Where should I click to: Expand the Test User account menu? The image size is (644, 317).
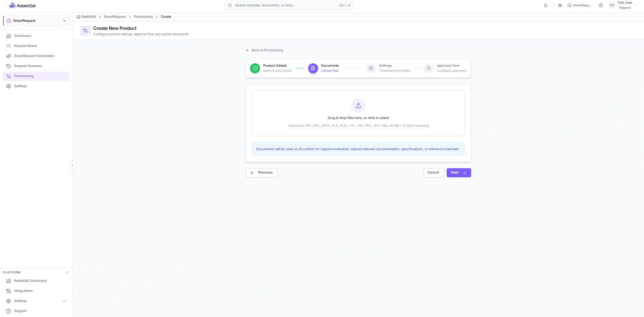[636, 5]
